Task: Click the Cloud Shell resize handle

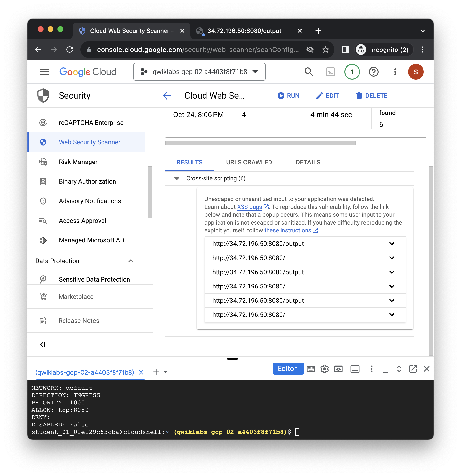Action: tap(232, 359)
